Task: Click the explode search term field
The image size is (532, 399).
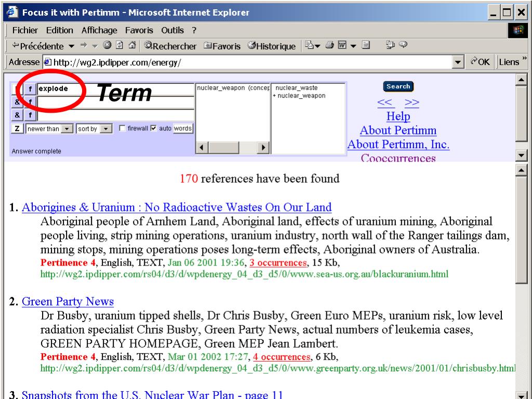Action: pos(116,89)
